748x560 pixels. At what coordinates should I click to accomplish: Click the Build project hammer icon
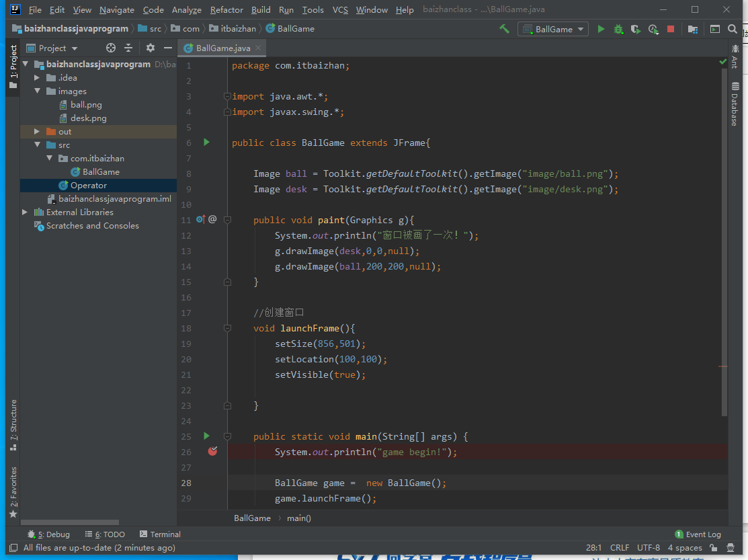504,29
